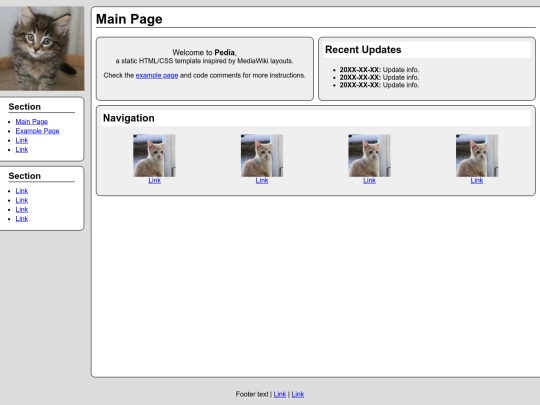
Task: Open the last 'Link' in the first Section box
Action: pyautogui.click(x=22, y=149)
